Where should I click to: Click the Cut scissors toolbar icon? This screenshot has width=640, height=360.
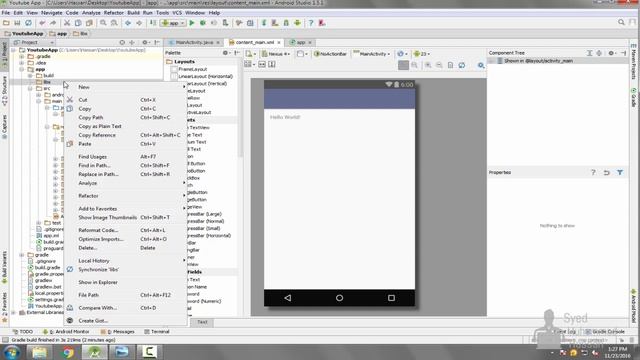67,23
